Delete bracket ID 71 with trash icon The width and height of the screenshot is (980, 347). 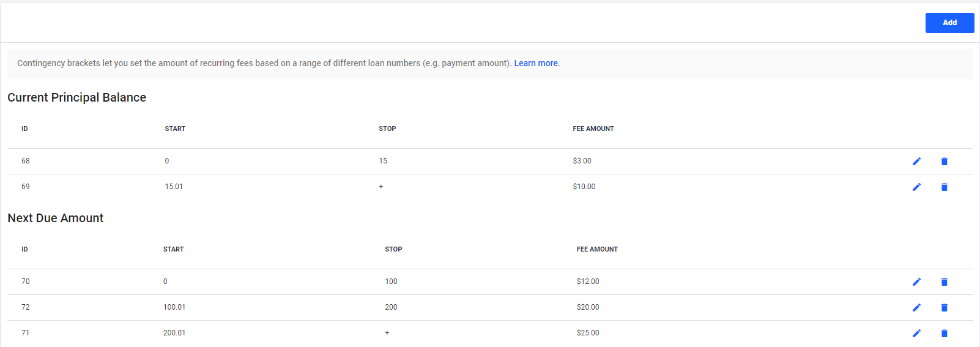(944, 333)
